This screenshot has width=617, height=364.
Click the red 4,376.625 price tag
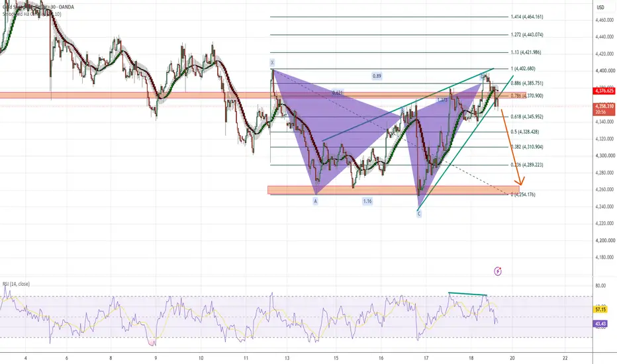604,91
